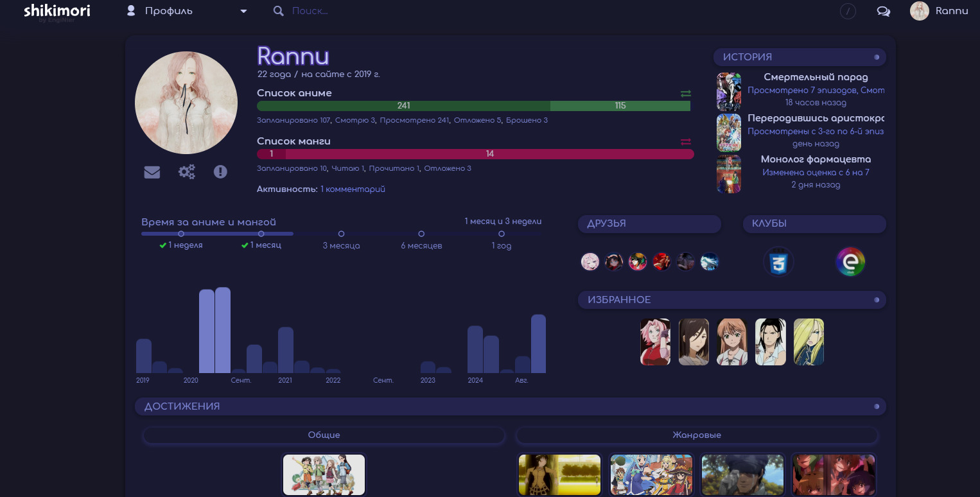Viewport: 980px width, 497px height.
Task: Open profile settings gears icon
Action: pyautogui.click(x=187, y=172)
